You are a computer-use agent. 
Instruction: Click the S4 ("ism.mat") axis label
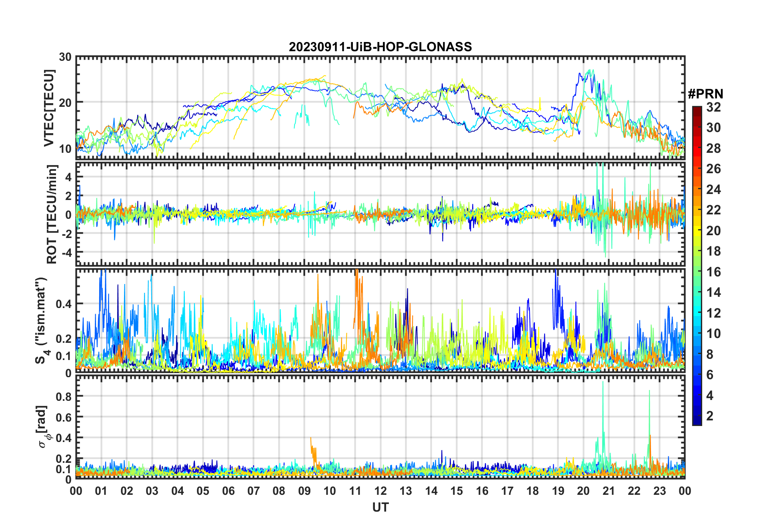point(42,321)
